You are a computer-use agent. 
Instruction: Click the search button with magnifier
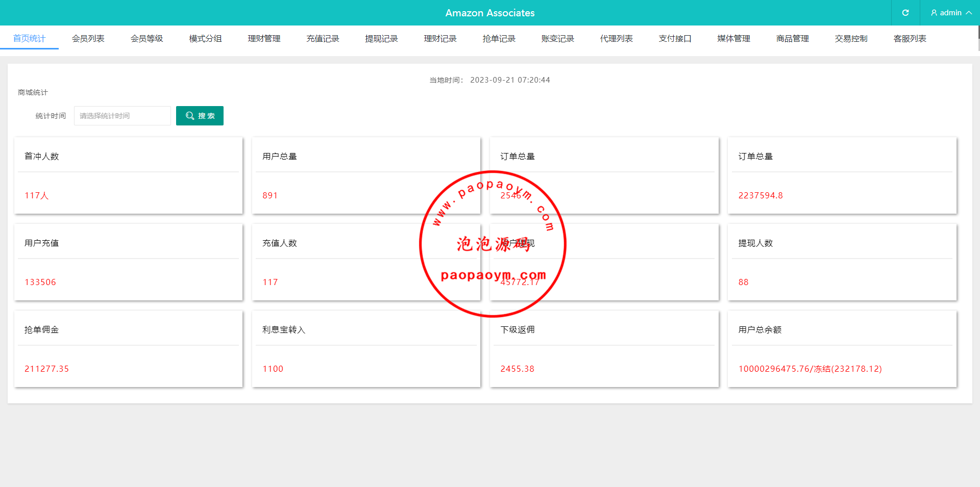point(200,116)
